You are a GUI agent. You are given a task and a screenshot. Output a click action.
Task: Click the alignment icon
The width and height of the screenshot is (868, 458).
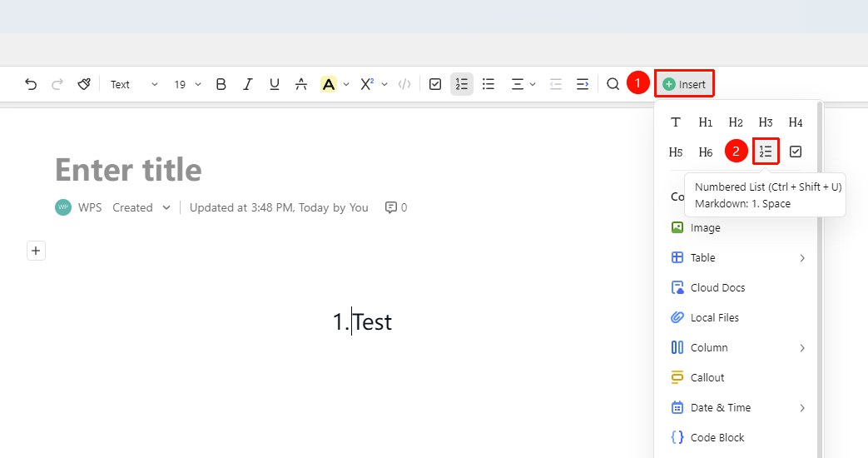517,84
